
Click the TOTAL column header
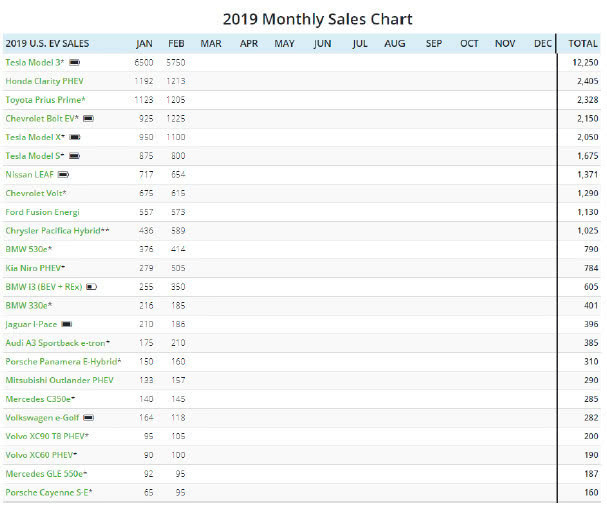[583, 43]
